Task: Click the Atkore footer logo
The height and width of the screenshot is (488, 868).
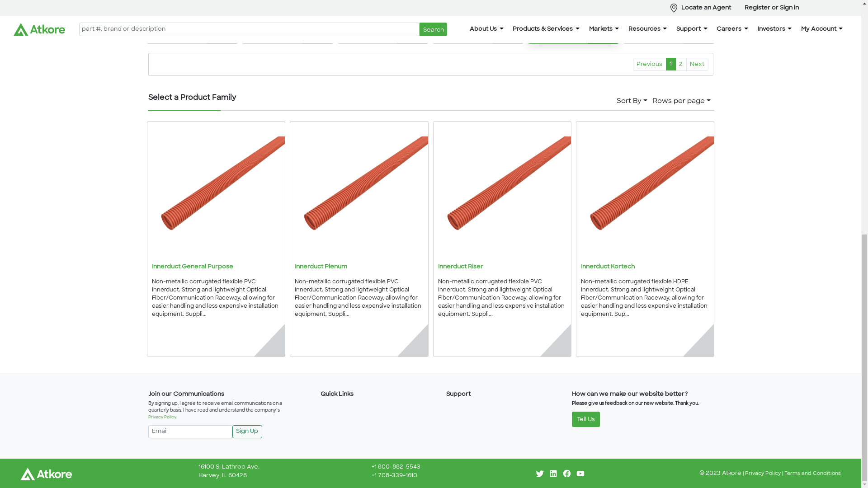Action: 46,474
